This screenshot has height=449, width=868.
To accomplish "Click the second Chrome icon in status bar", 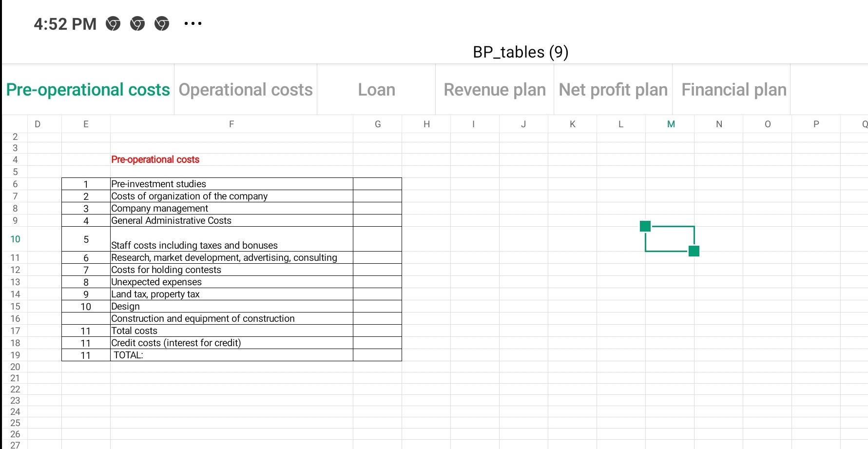I will 138,23.
